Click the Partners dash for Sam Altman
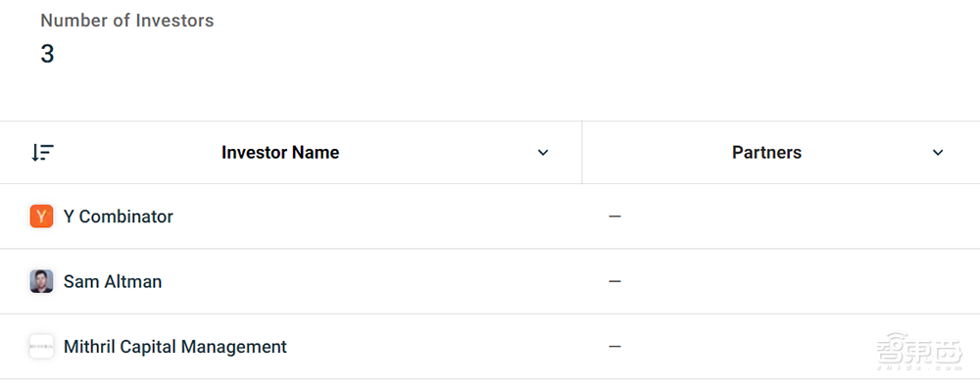980x387 pixels. 615,281
